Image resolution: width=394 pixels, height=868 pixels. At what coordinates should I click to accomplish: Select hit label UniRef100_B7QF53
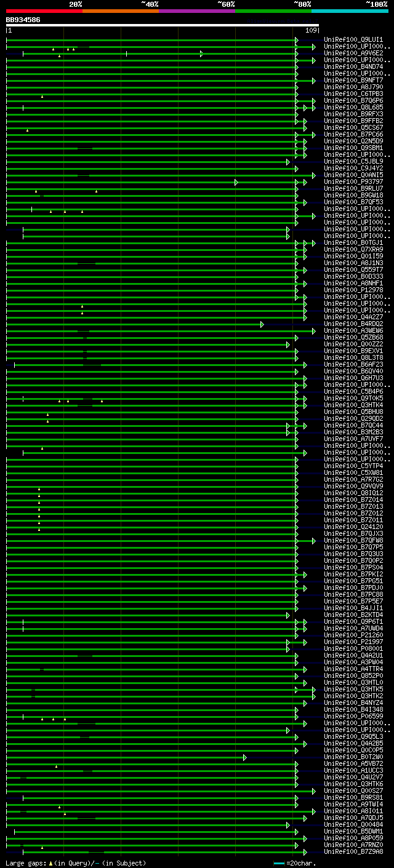[x=353, y=202]
